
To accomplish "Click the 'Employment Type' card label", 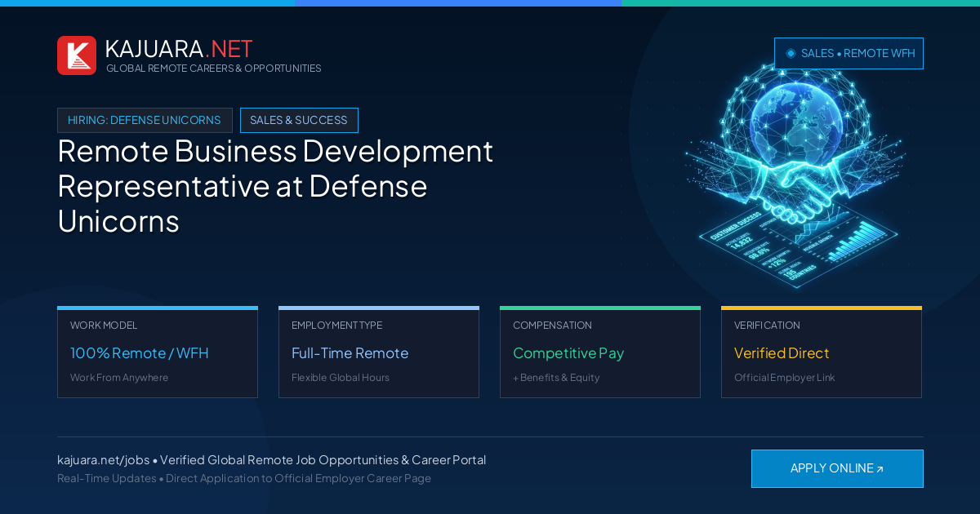I will (x=336, y=326).
